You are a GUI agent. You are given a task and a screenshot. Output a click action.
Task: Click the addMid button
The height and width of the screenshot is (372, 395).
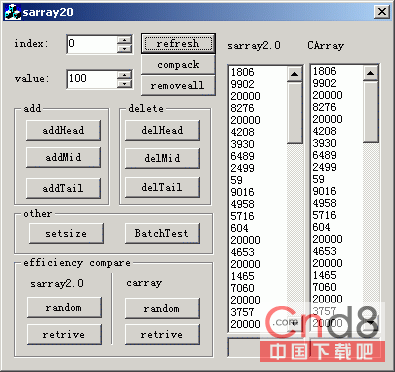coord(63,157)
